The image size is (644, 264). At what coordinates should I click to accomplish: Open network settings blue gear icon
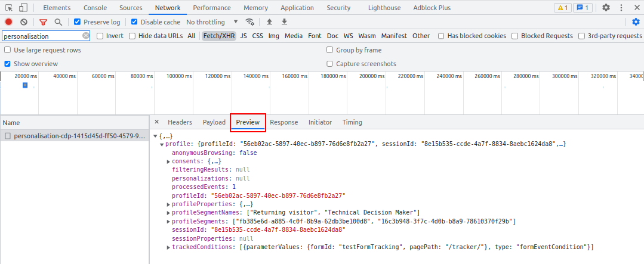coord(636,21)
